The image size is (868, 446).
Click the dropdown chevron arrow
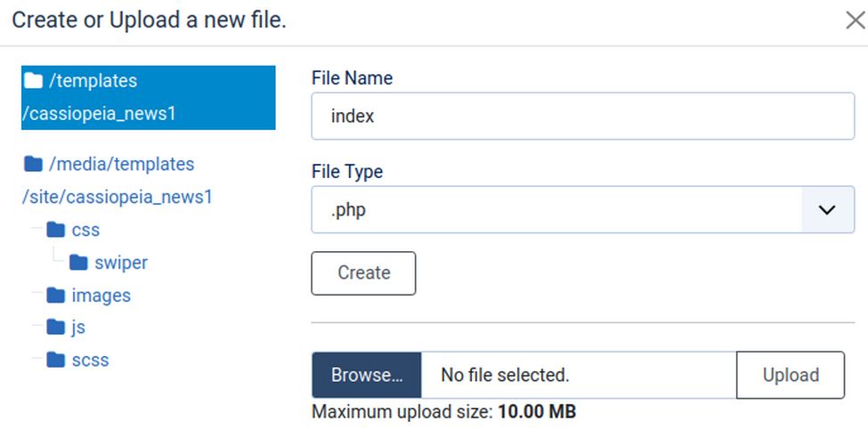click(827, 210)
